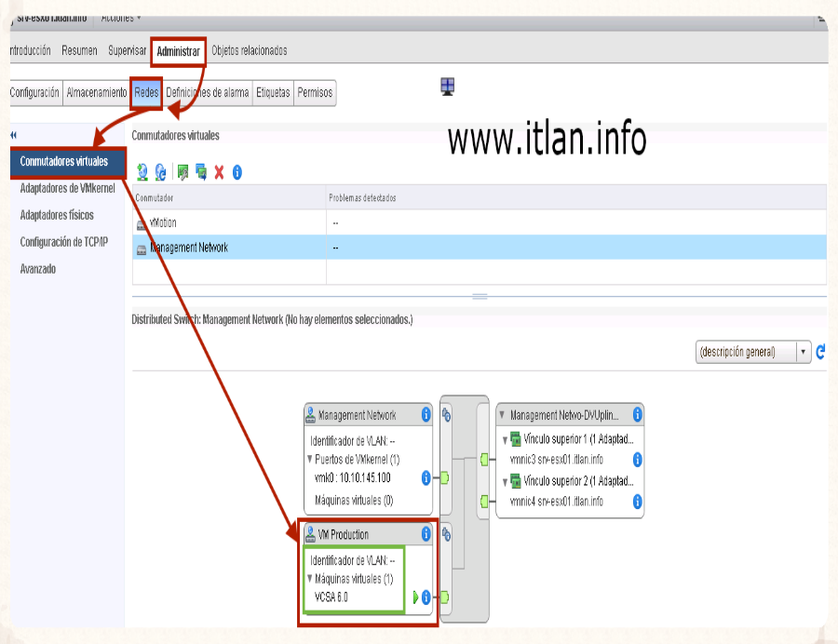
Task: Click the Permisos tab
Action: [315, 93]
